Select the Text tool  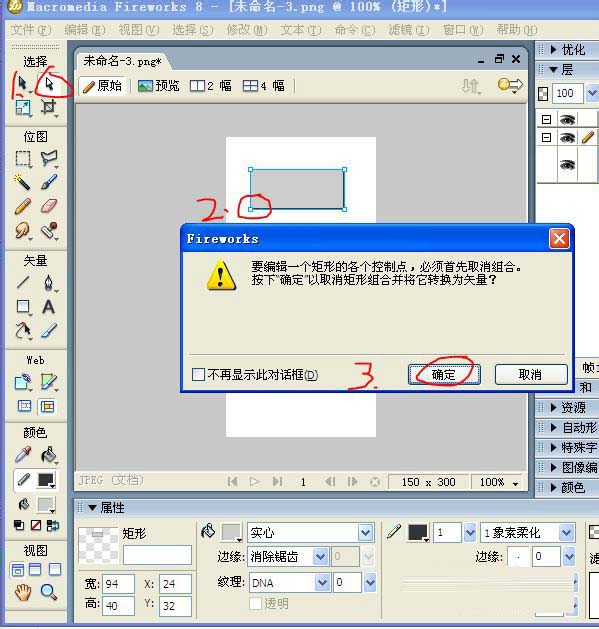(x=49, y=307)
